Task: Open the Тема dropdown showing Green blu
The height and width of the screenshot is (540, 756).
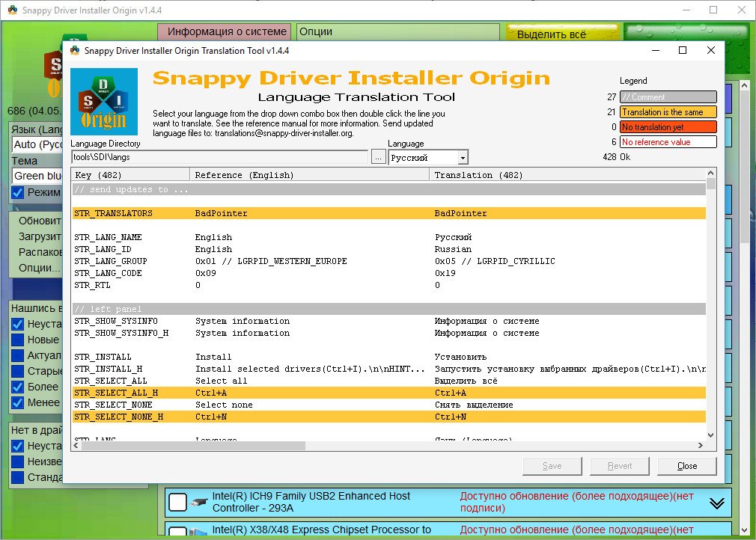Action: pyautogui.click(x=37, y=176)
